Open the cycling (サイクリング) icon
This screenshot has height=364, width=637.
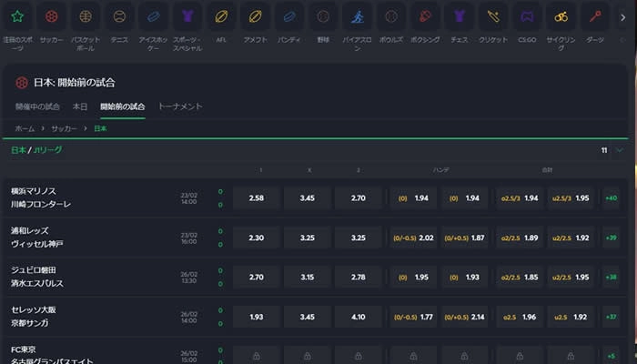pos(561,18)
